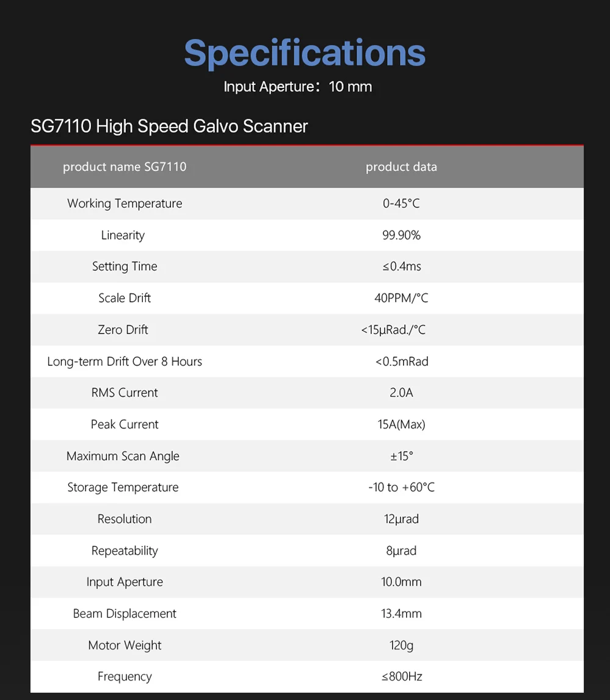Click the Long-term Drift Over 8 Hours label
The image size is (610, 700).
click(125, 362)
